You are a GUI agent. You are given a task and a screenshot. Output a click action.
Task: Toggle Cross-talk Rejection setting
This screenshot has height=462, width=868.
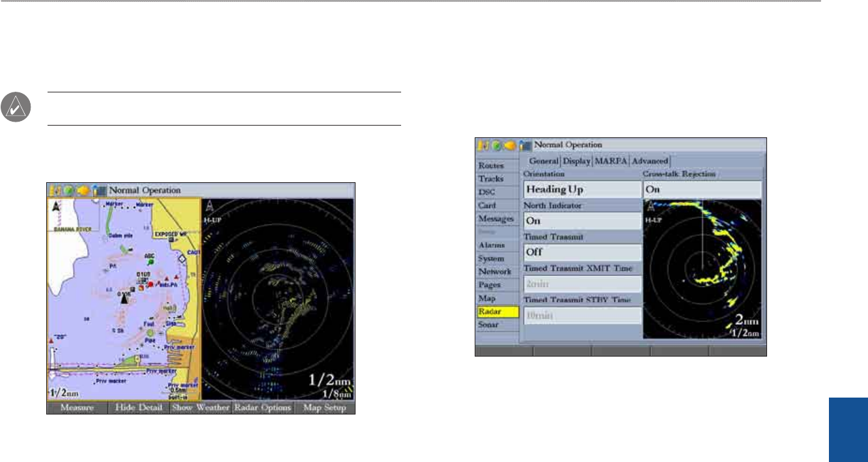point(702,189)
